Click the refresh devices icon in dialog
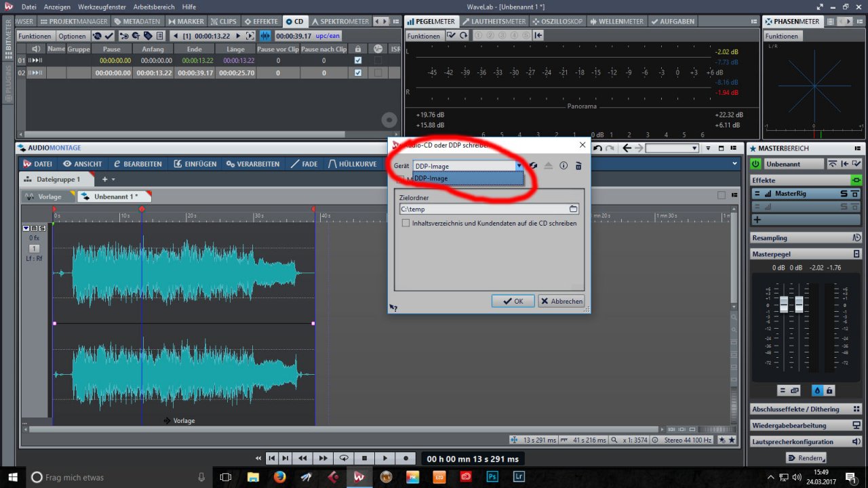868x488 pixels. click(534, 165)
